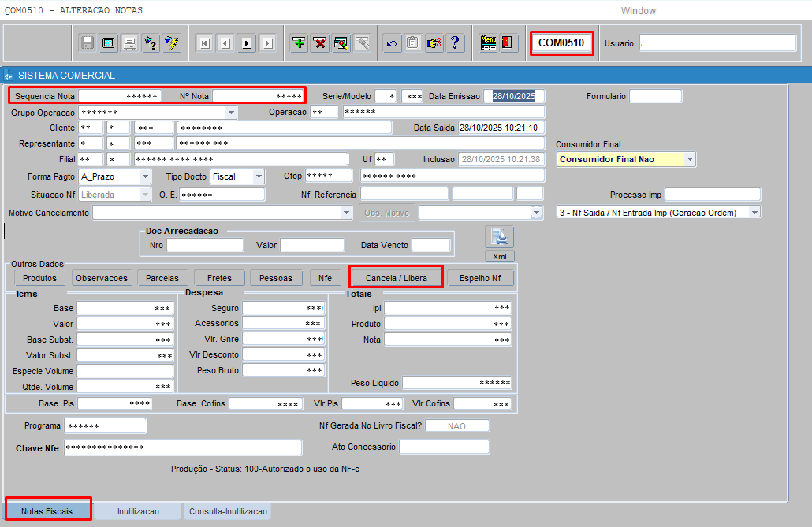Open the Consulta-Inutilizacao tab
812x527 pixels.
(x=228, y=511)
